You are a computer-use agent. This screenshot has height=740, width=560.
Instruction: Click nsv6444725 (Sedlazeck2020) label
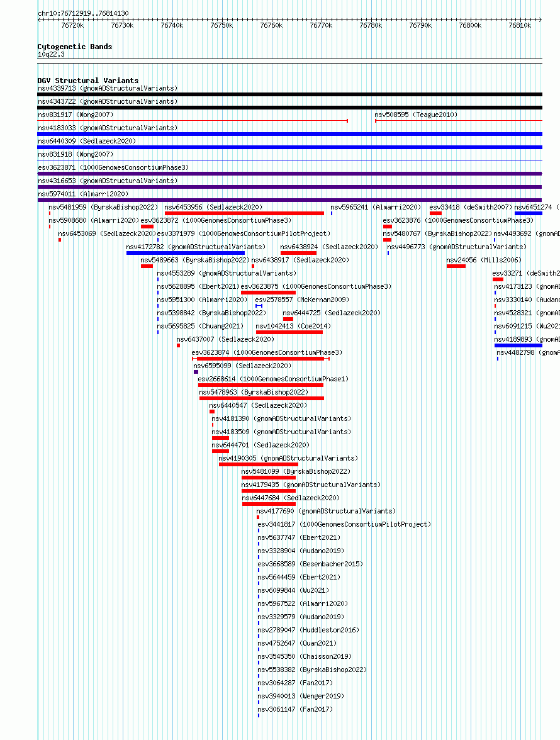click(332, 313)
